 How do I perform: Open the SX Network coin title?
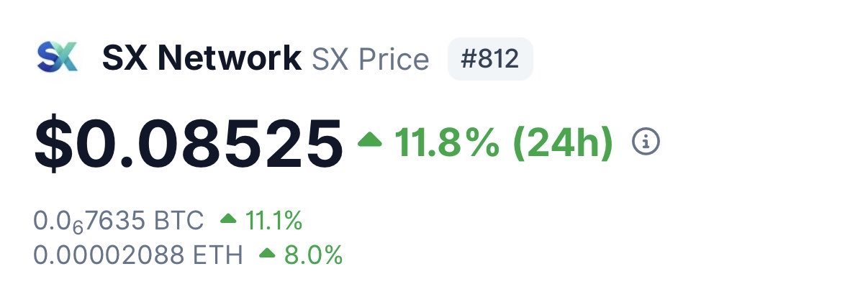[202, 59]
